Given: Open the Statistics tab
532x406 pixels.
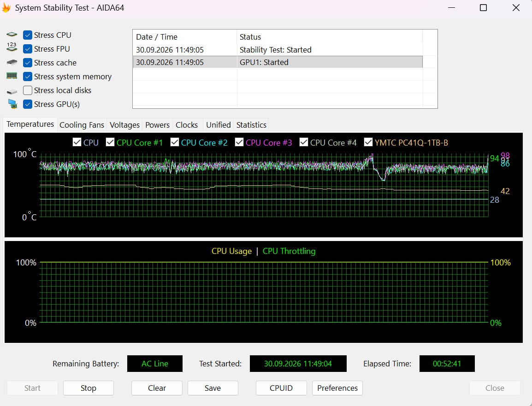Looking at the screenshot, I should point(251,125).
